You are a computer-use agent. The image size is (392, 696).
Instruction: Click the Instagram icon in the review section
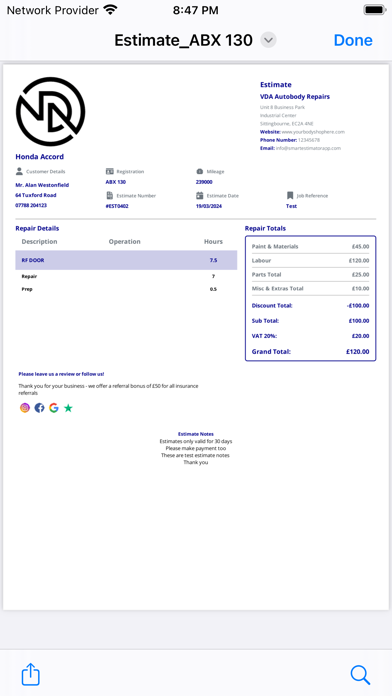[x=25, y=408]
